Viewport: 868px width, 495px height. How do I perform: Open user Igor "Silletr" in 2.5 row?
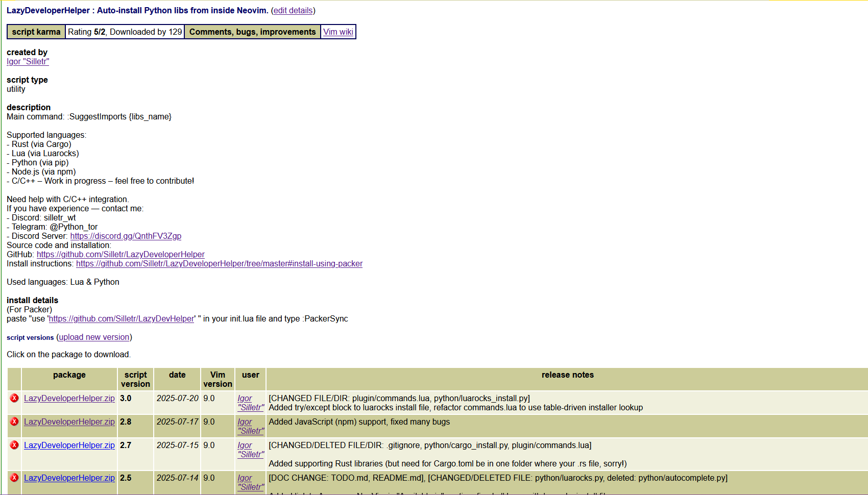pos(251,482)
